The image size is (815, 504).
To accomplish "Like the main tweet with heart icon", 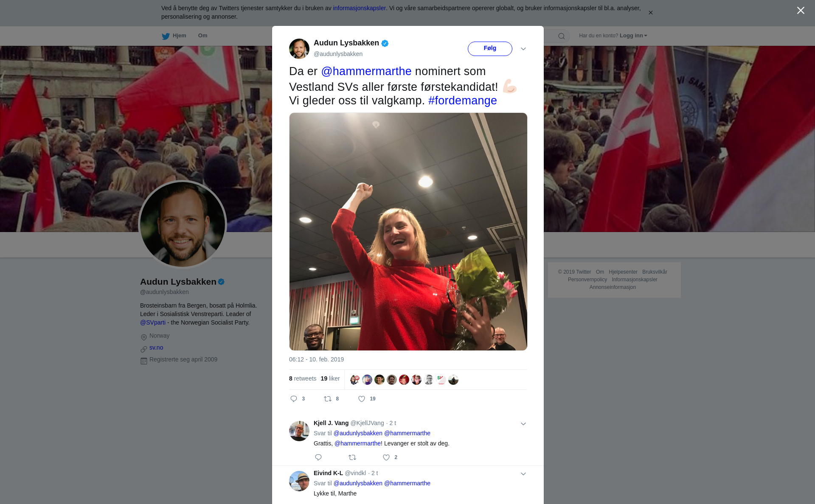I will [362, 399].
